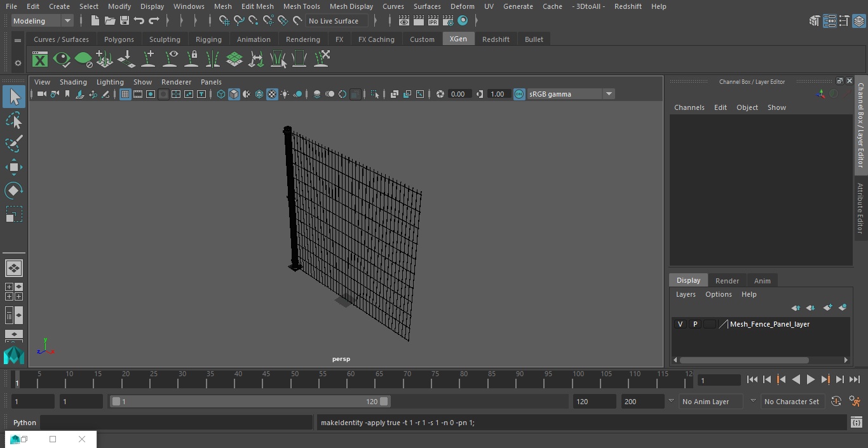Click the Python command language label
This screenshot has width=868, height=448.
point(25,423)
